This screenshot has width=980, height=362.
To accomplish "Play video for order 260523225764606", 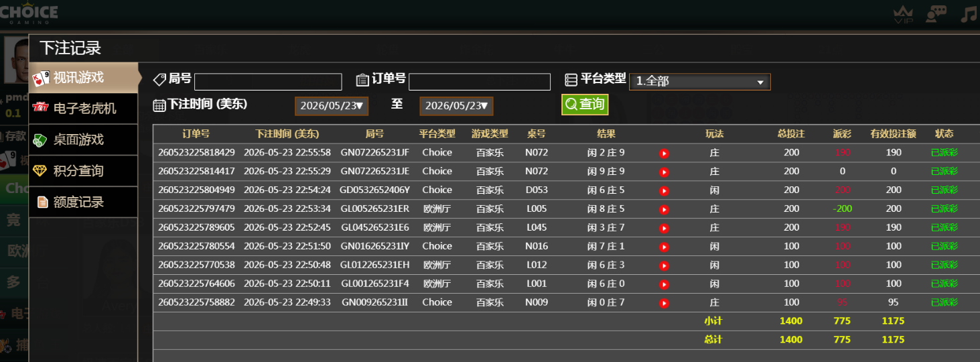I will click(x=664, y=284).
